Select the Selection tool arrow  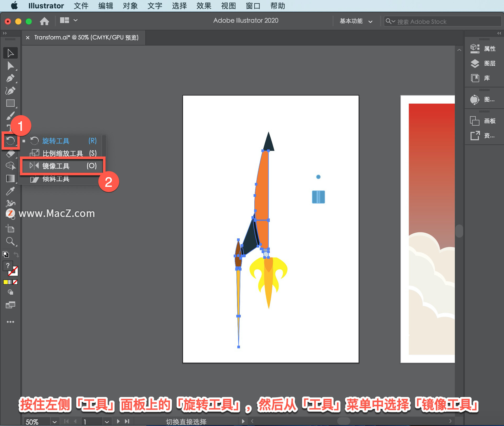[x=10, y=53]
